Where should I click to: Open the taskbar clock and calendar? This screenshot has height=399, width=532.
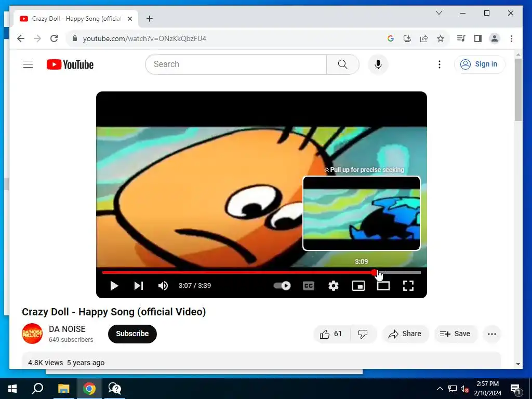[x=487, y=389]
